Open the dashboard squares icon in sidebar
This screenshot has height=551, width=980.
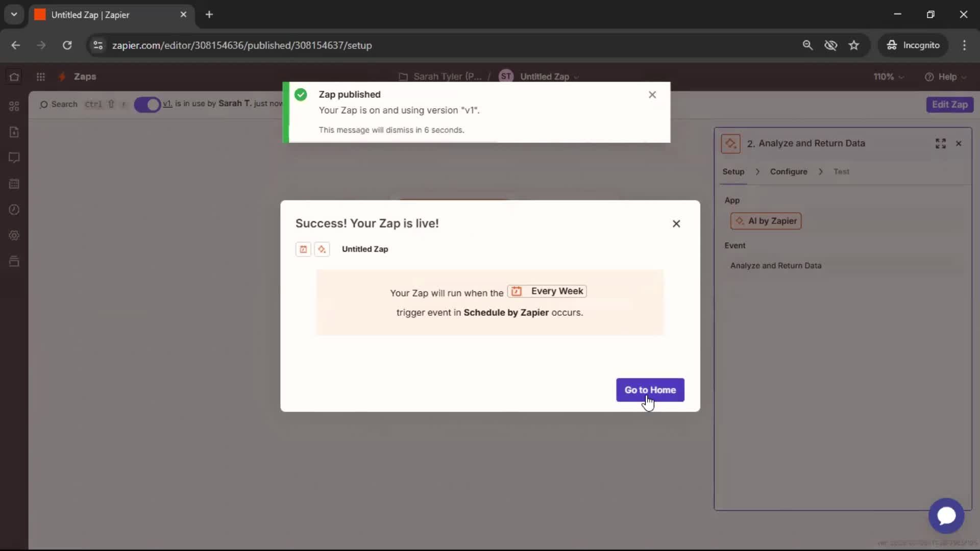[14, 106]
